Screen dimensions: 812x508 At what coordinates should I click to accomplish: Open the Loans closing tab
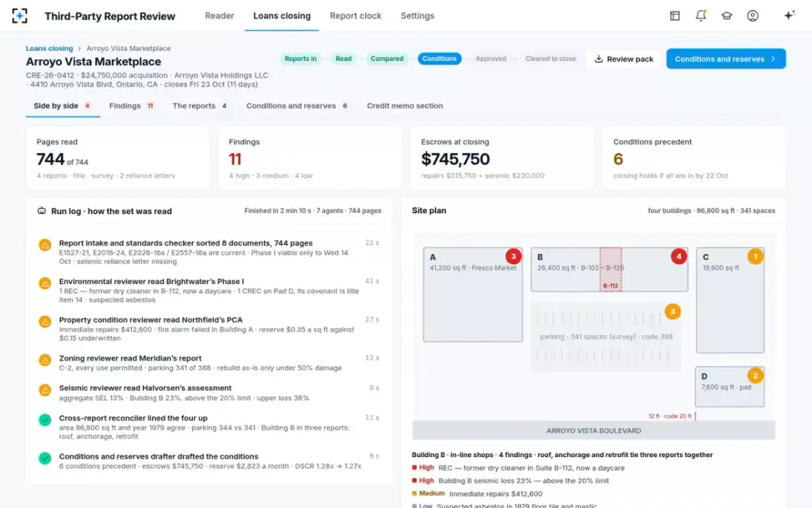[x=281, y=16]
